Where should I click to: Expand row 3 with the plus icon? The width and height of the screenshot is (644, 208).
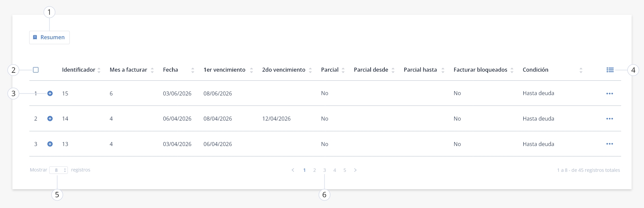50,144
